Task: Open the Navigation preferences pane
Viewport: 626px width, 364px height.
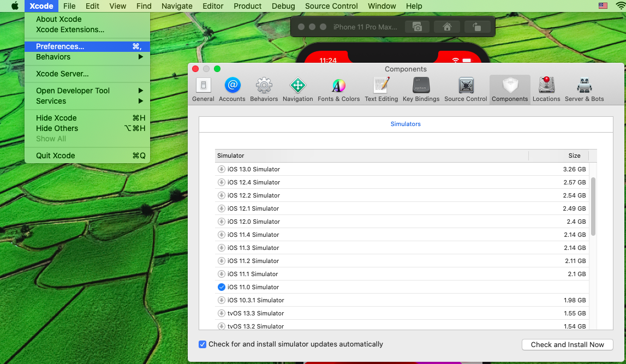Action: (x=298, y=89)
